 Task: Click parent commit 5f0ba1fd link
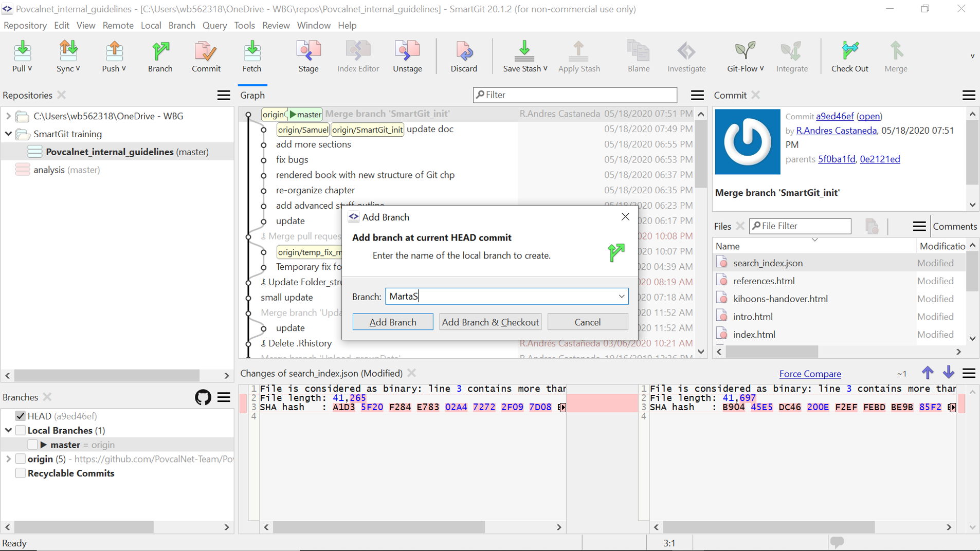(x=837, y=159)
